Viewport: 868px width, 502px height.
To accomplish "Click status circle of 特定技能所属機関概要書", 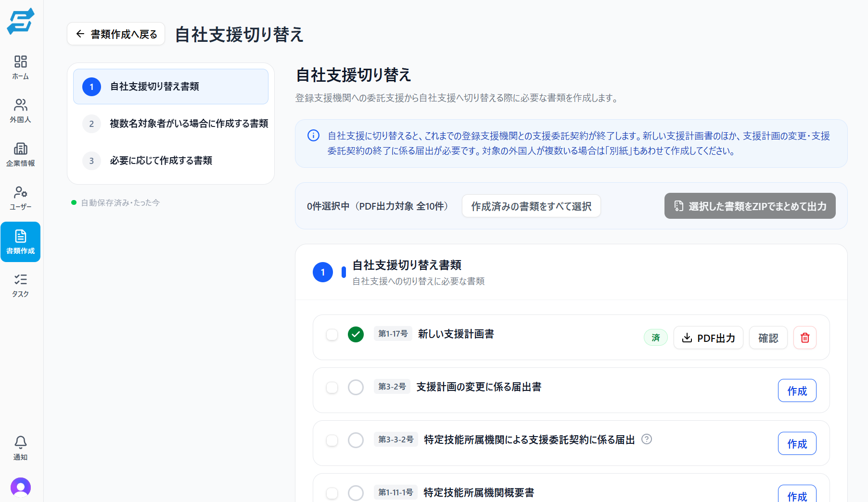I will coord(356,493).
